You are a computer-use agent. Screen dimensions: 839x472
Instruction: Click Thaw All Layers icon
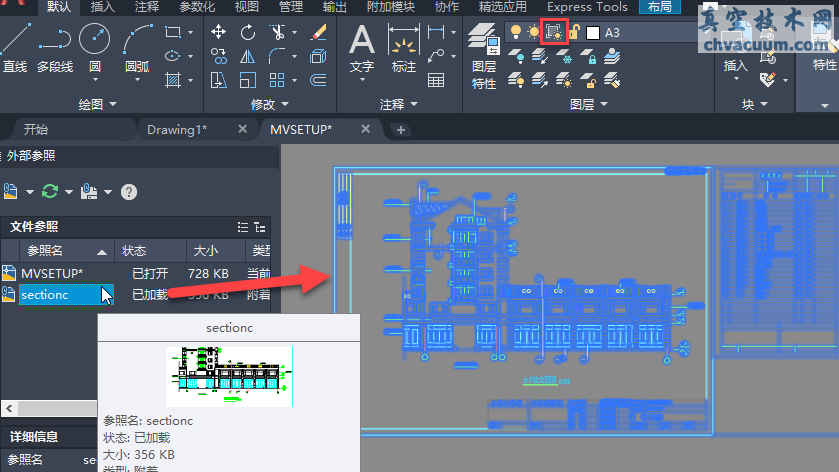coord(563,80)
